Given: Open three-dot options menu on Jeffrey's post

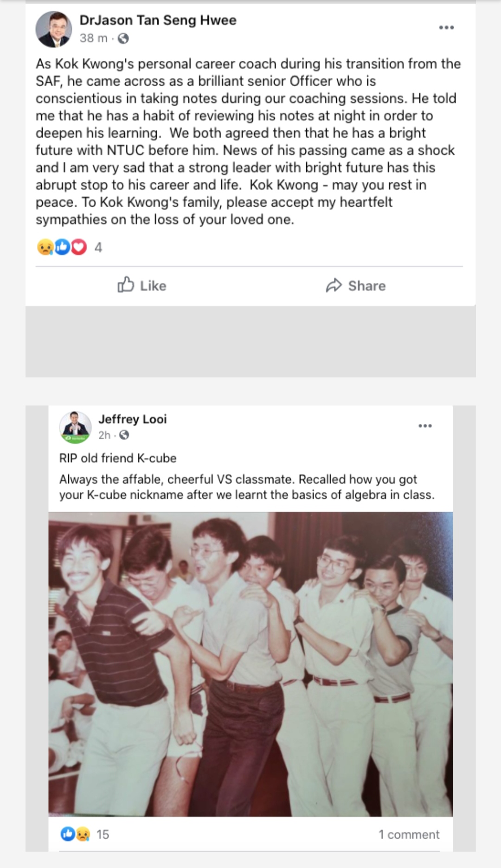Looking at the screenshot, I should coord(425,426).
